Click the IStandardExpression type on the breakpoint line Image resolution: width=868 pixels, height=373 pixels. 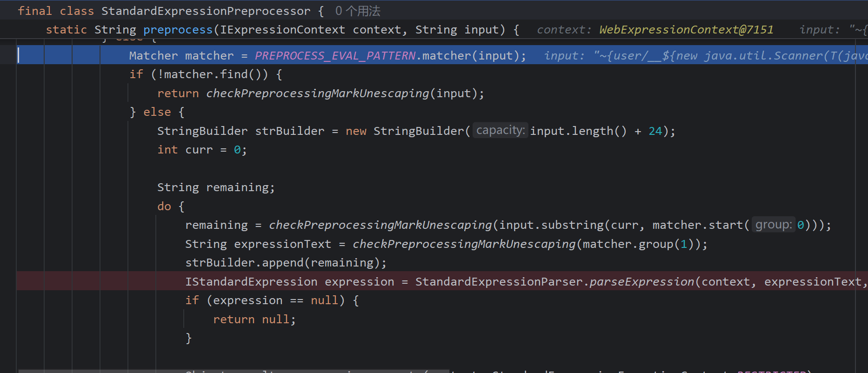251,282
